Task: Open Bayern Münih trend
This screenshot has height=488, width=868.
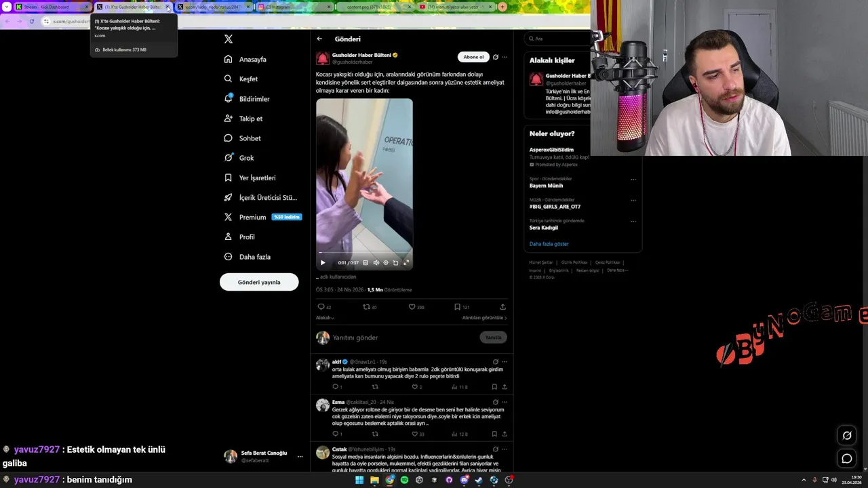Action: tap(546, 186)
